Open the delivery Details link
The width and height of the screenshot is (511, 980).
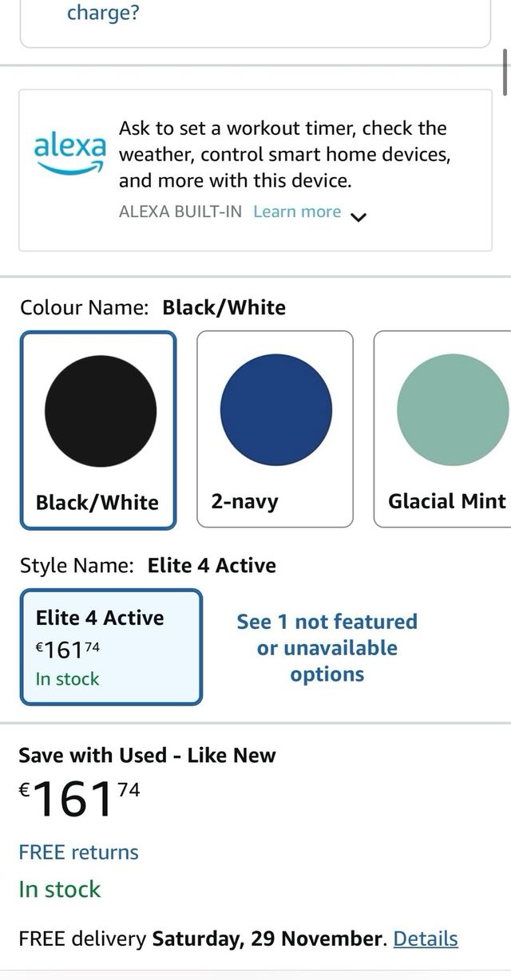point(426,939)
